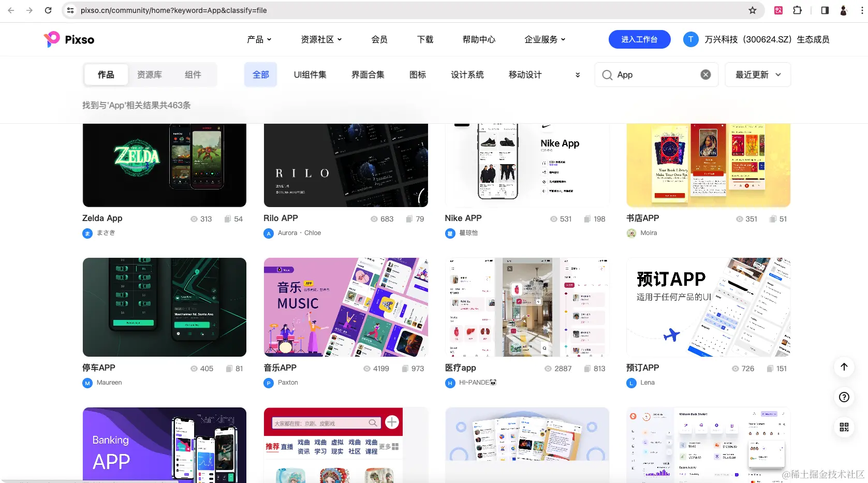Open the 会员 menu item

[x=379, y=39]
